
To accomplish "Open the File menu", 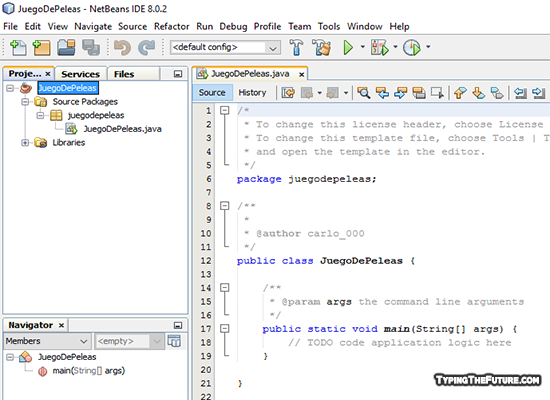I will pyautogui.click(x=11, y=27).
